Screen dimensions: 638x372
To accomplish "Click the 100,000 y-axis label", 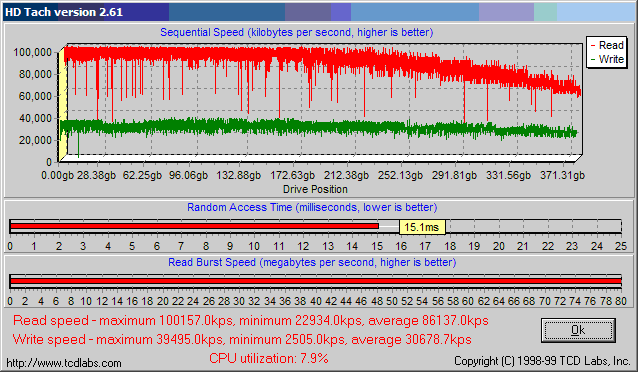I will (x=33, y=52).
